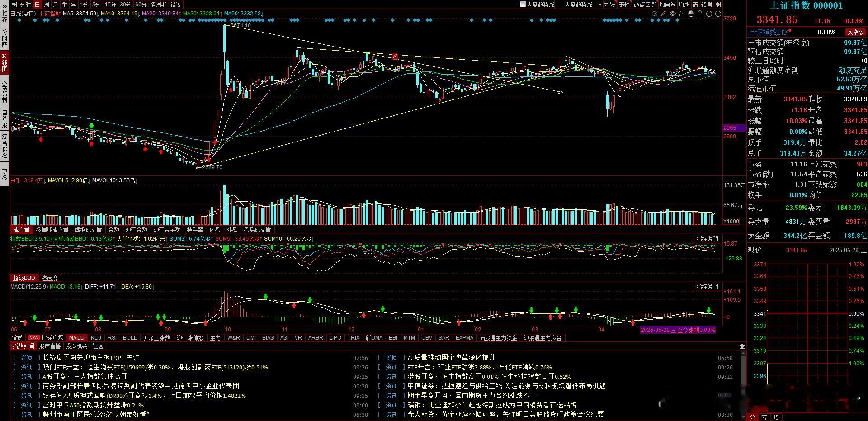Open 指标广场 indicator plaza
This screenshot has height=421, width=868.
52,338
